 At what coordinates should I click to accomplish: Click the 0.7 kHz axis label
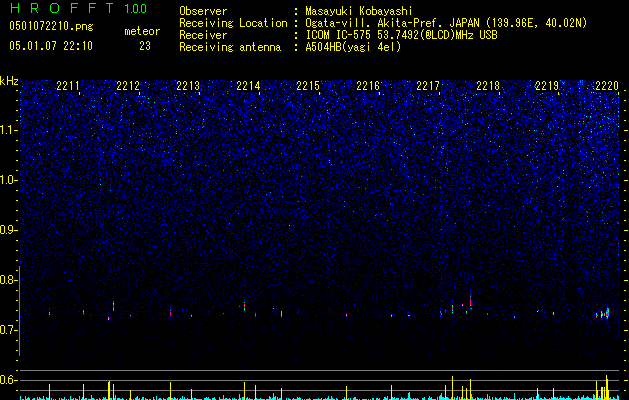click(x=9, y=330)
